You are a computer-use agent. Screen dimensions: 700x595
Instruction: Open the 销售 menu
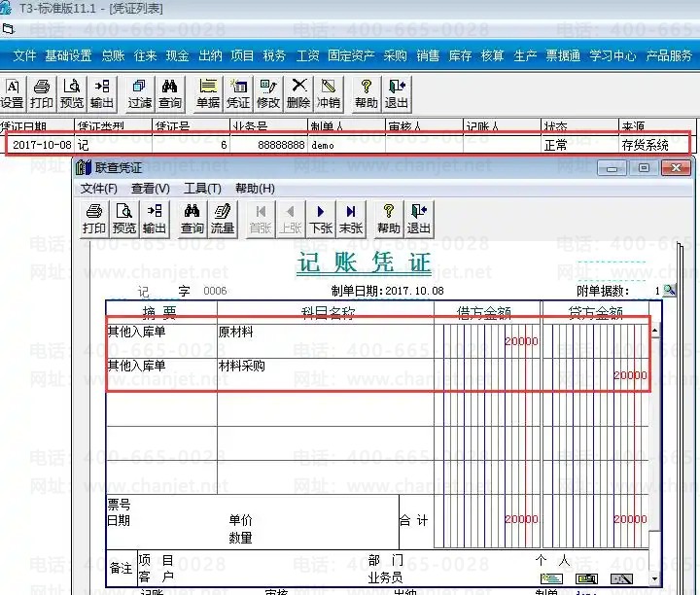[428, 55]
